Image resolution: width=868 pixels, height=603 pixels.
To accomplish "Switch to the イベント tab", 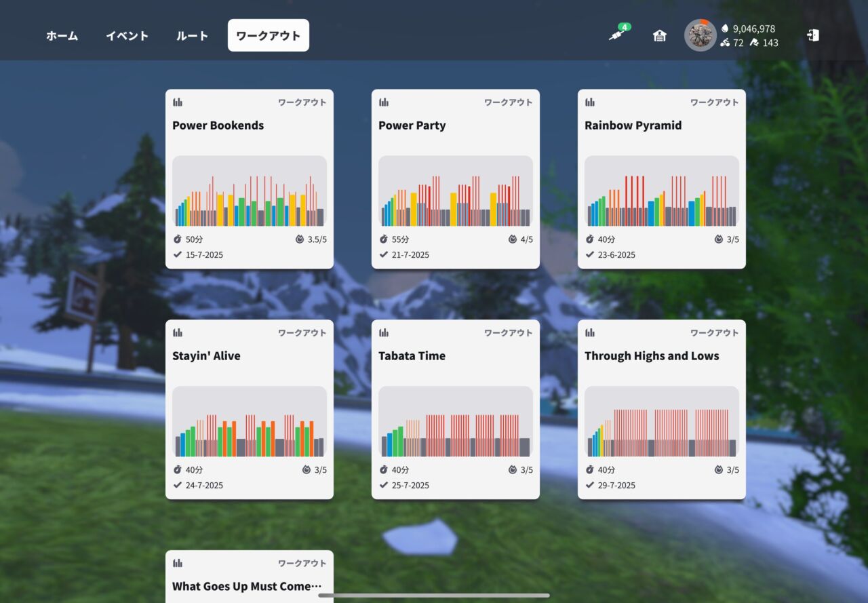I will pyautogui.click(x=127, y=36).
